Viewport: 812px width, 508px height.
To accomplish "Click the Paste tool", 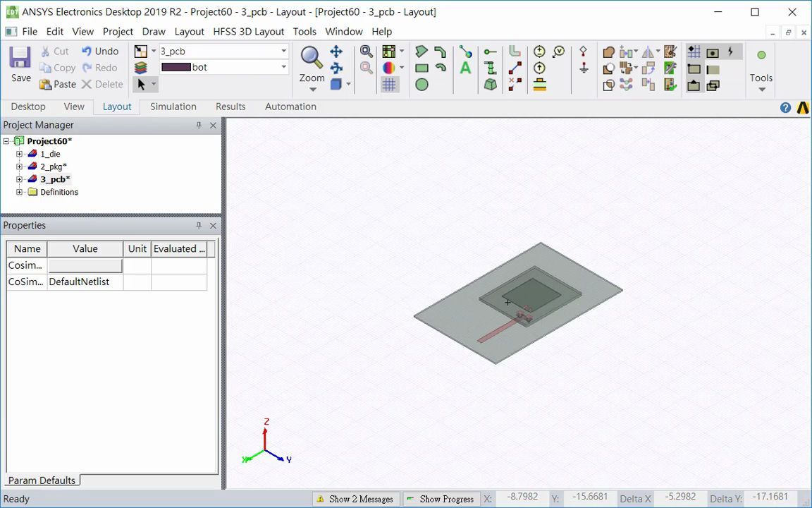I will click(x=58, y=85).
